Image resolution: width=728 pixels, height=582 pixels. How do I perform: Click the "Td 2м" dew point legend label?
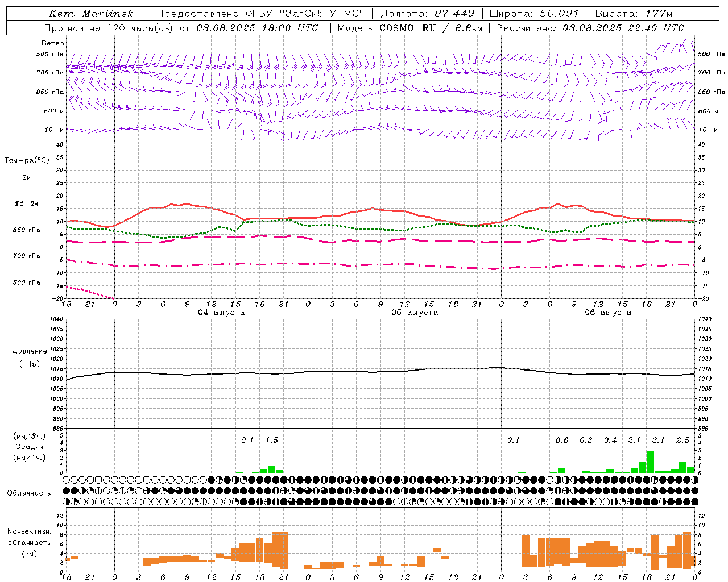pyautogui.click(x=26, y=203)
